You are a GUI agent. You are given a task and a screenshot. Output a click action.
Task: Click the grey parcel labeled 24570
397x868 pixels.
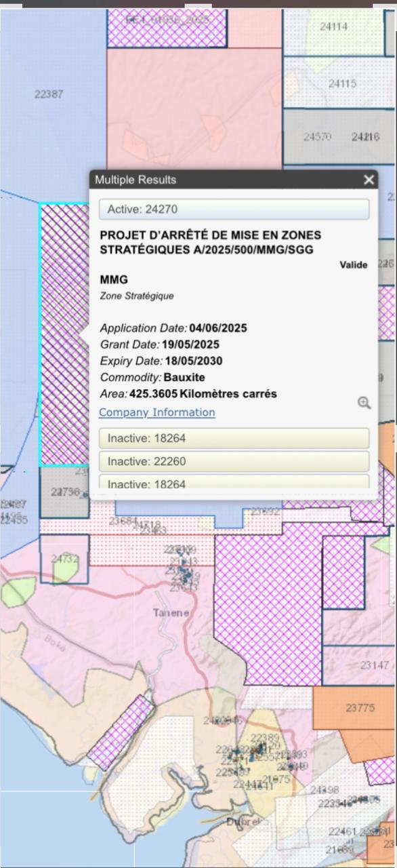tap(317, 136)
